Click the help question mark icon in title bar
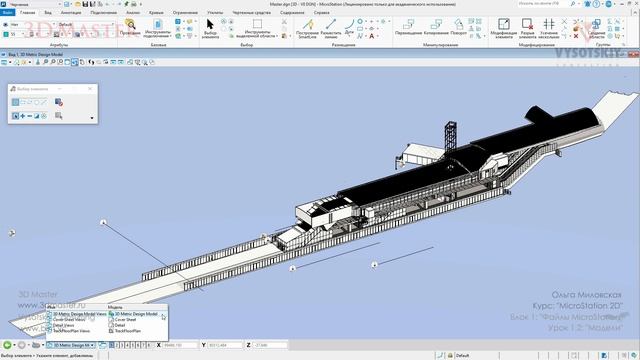Image resolution: width=640 pixels, height=360 pixels. 596,4
